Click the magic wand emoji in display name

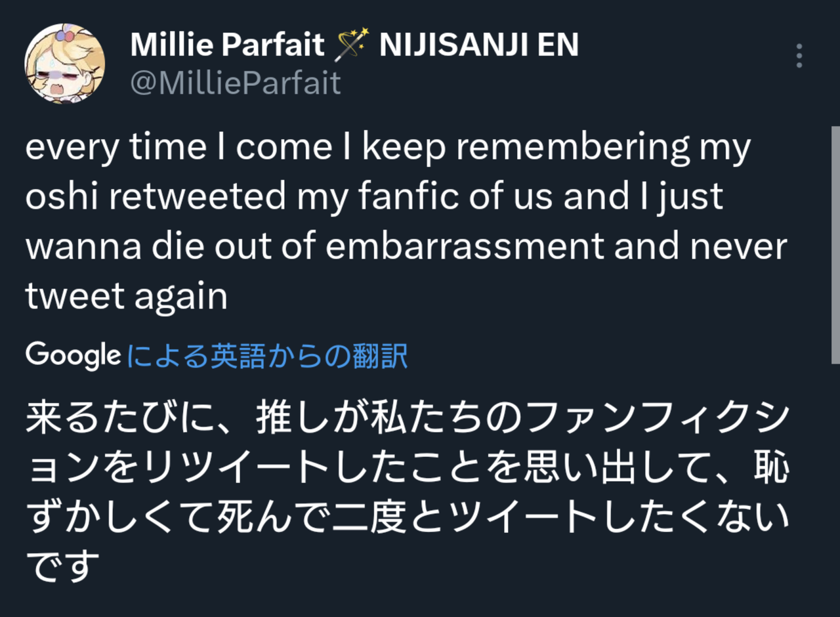tap(352, 45)
